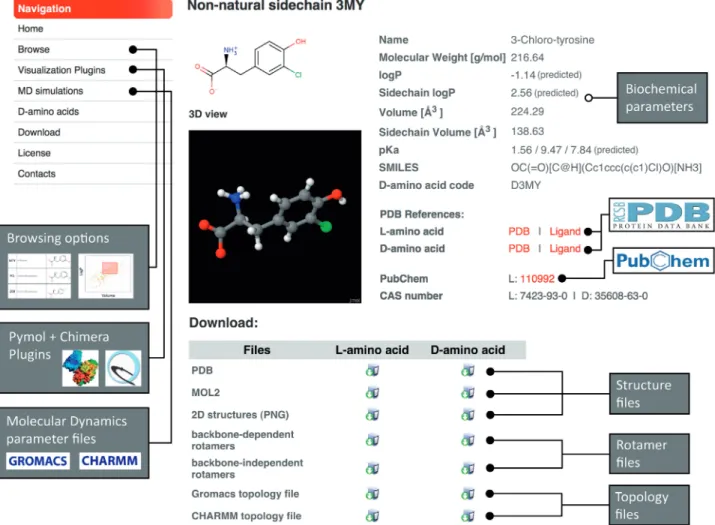Viewport: 715px width, 525px height.
Task: Download D-amino CHARMM topology file
Action: [x=467, y=516]
